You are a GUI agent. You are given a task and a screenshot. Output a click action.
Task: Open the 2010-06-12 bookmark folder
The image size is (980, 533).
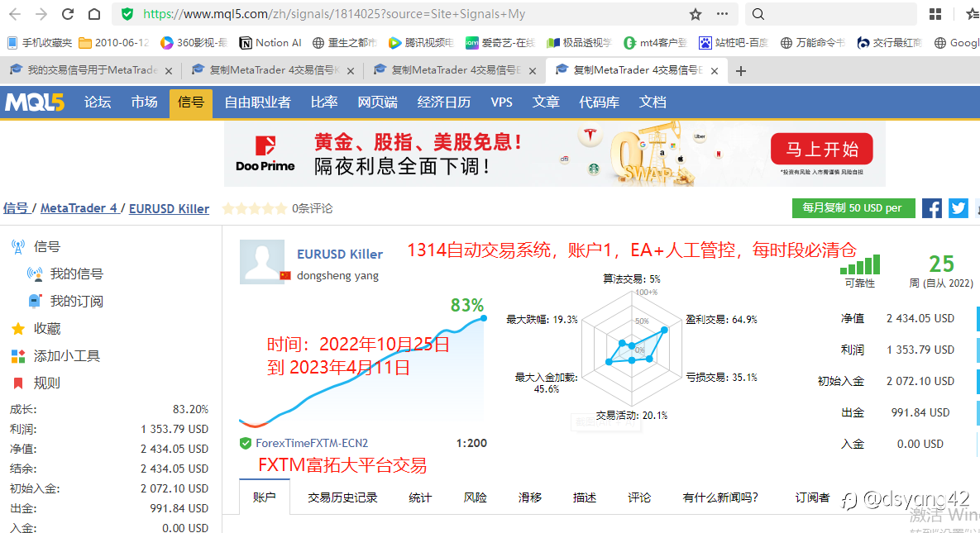tap(114, 42)
